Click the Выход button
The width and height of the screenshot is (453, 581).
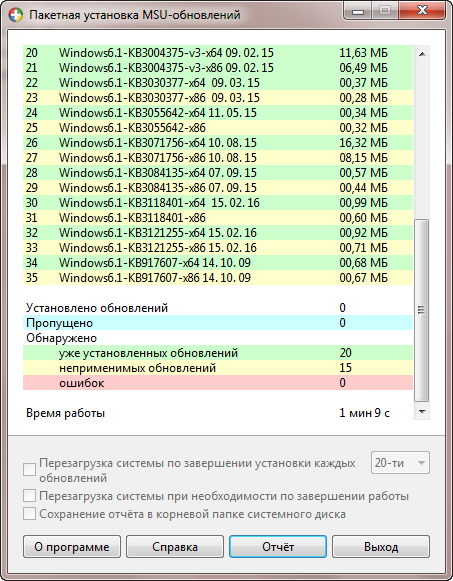click(x=381, y=547)
